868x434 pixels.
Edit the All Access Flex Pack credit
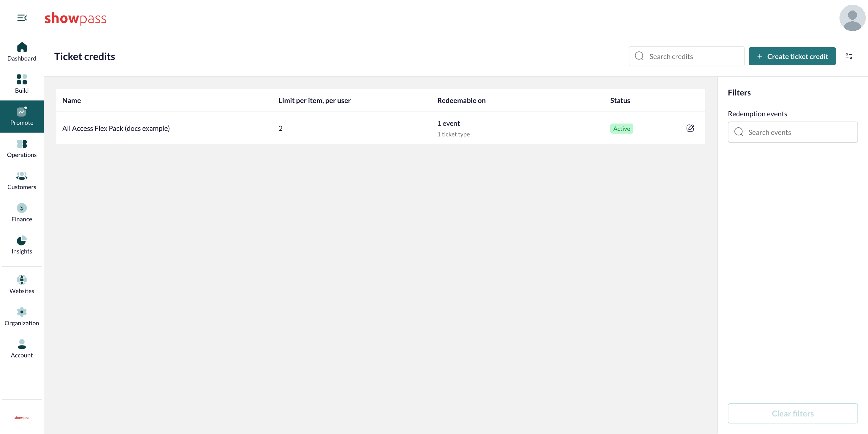click(x=690, y=128)
